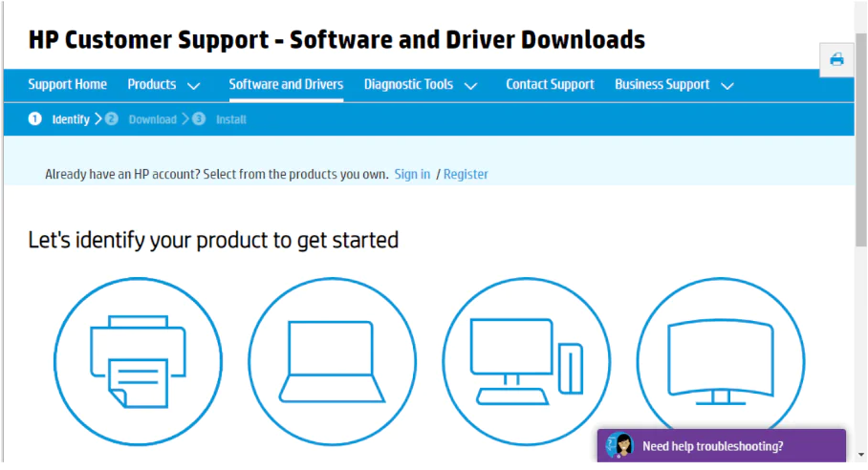Screen dimensions: 868x470
Task: Go to Software and Drivers tab
Action: pyautogui.click(x=286, y=85)
